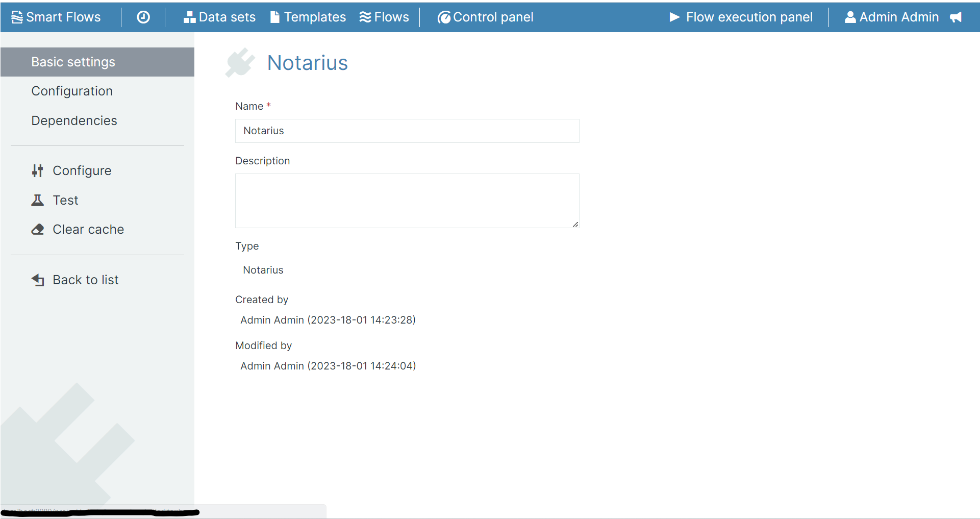Click the Smart Flows logo icon
Image resolution: width=980 pixels, height=519 pixels.
(17, 17)
